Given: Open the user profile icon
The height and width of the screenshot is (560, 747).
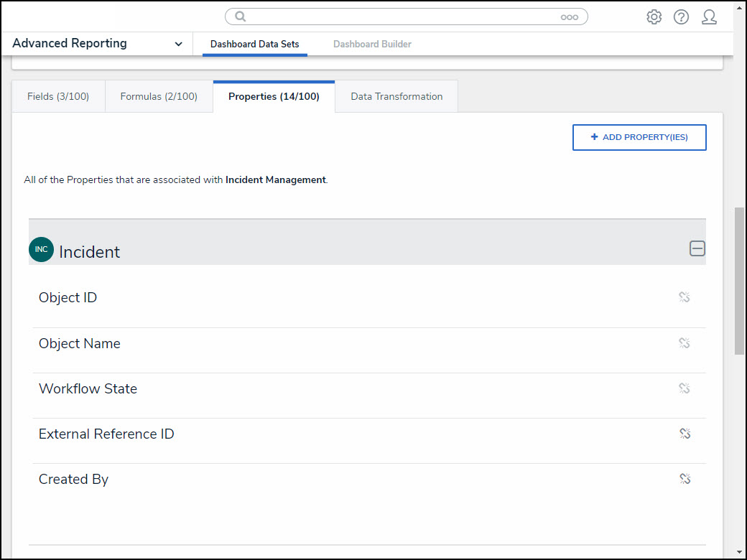Looking at the screenshot, I should point(709,17).
